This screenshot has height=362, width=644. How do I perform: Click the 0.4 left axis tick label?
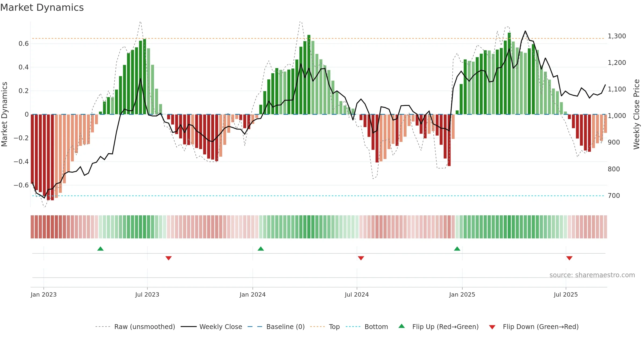coord(24,67)
